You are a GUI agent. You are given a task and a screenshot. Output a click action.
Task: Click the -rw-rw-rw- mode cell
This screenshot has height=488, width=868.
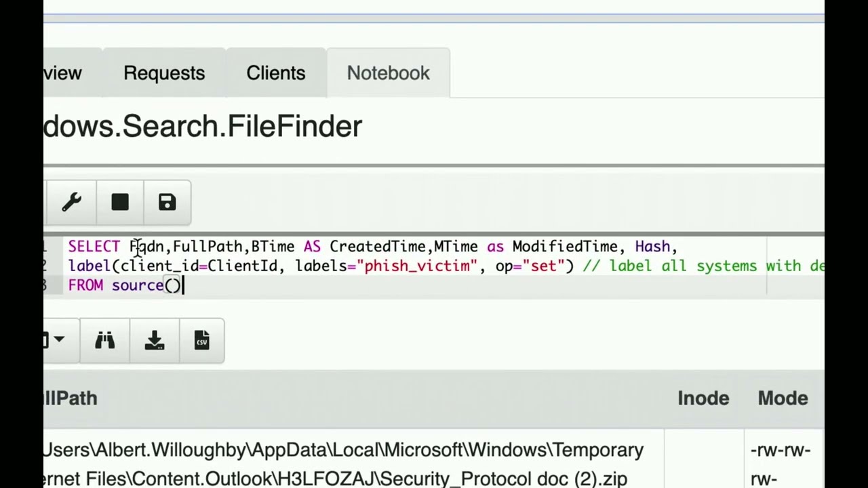click(781, 464)
